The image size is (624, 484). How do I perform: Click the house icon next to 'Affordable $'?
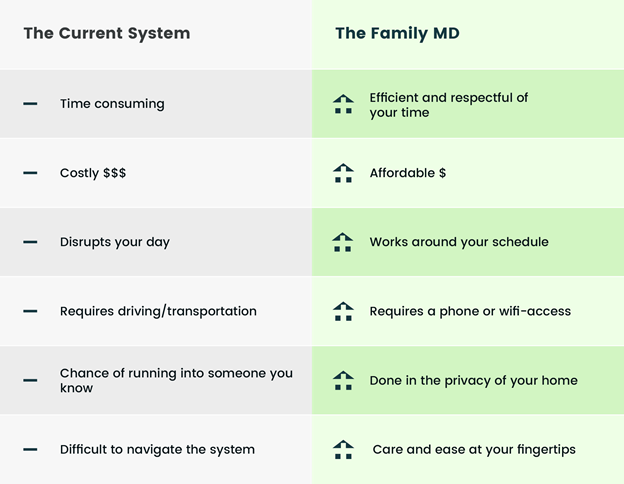click(x=343, y=173)
